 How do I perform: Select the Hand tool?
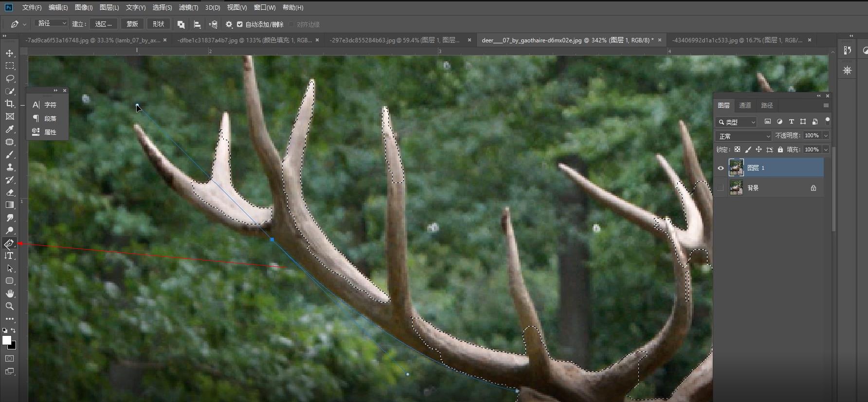pos(10,293)
